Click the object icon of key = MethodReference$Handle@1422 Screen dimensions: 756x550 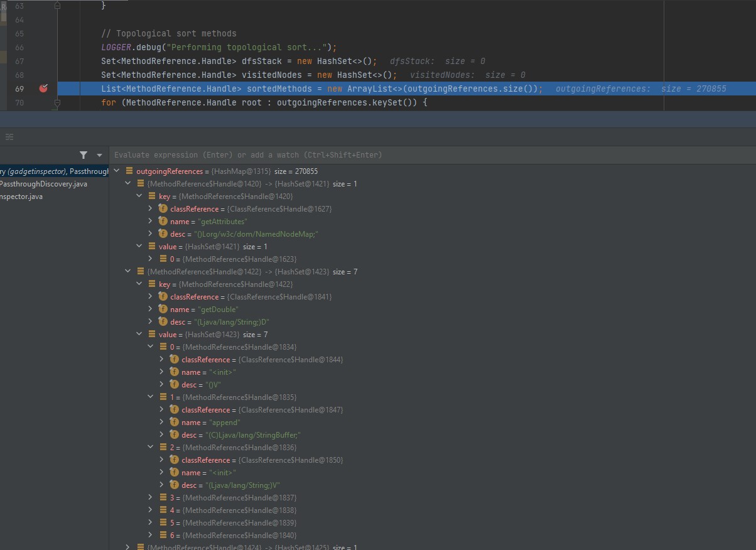point(152,284)
